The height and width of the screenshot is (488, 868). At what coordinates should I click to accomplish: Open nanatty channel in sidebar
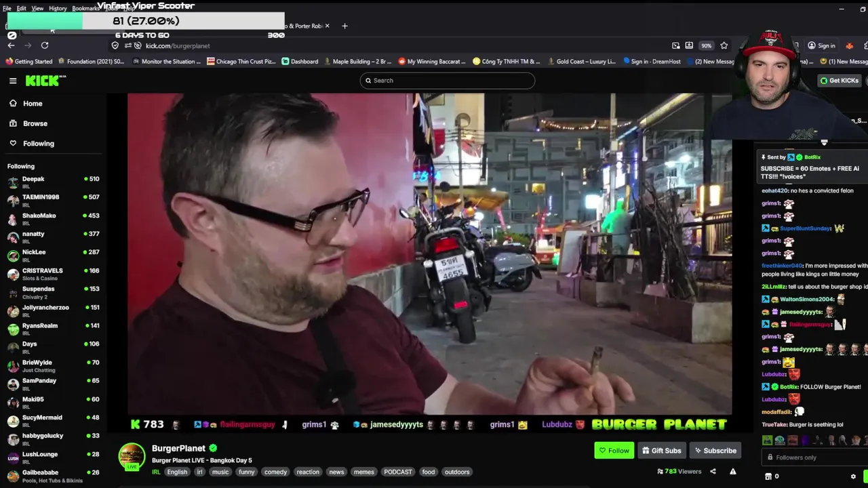coord(53,237)
